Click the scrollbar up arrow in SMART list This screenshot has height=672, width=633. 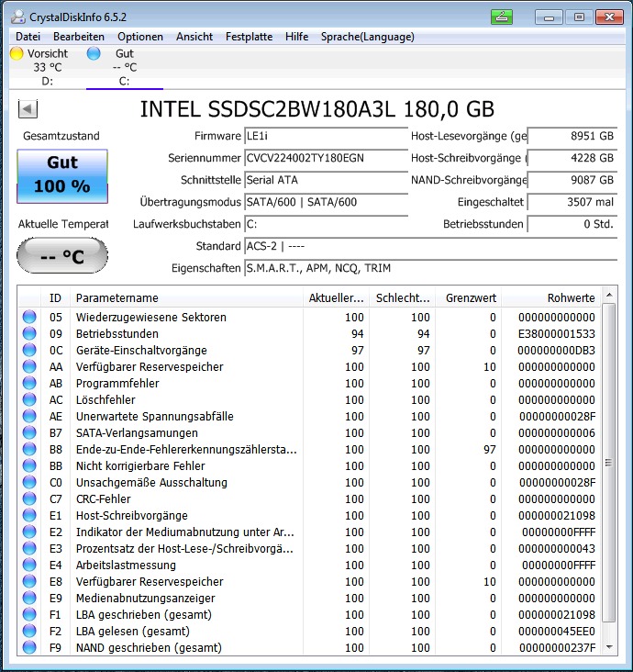609,295
